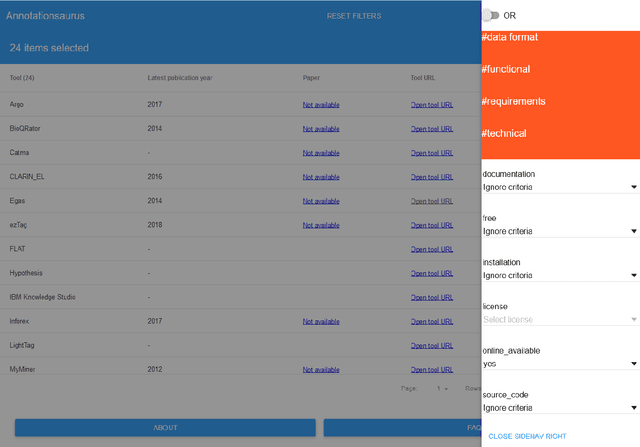Viewport: 640px width, 447px height.
Task: Open the tool URL for Argo
Action: click(x=432, y=104)
